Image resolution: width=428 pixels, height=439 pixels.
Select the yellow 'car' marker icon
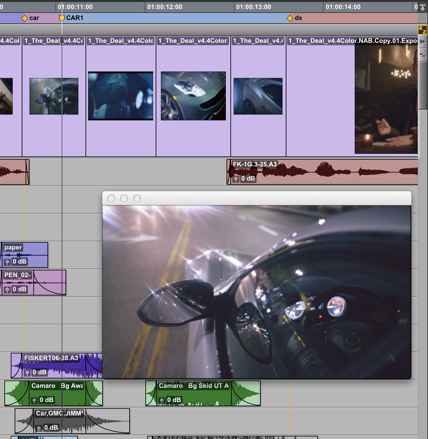[24, 18]
